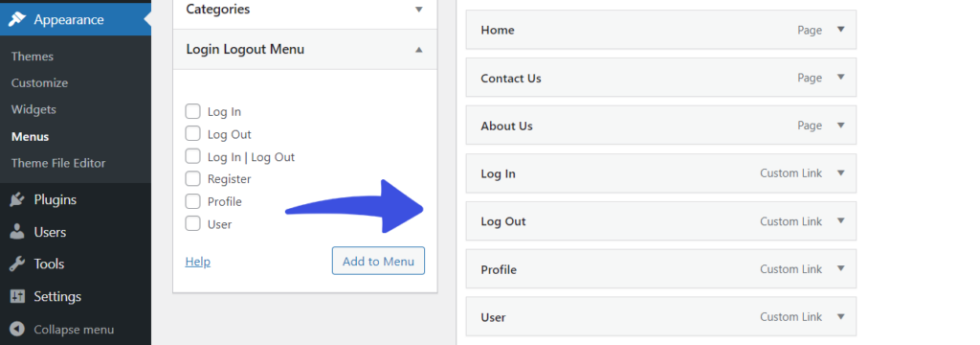Tick the Log In checkbox

pos(192,111)
